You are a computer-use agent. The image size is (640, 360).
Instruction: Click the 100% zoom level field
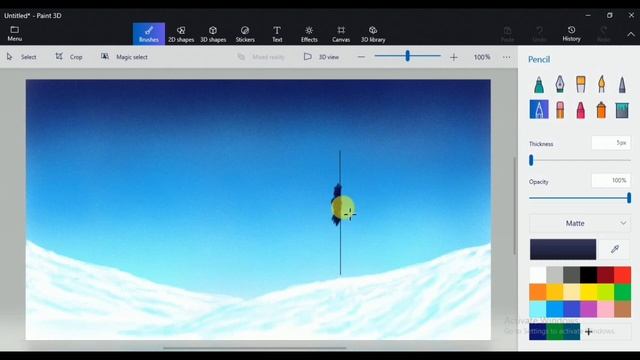pos(482,57)
